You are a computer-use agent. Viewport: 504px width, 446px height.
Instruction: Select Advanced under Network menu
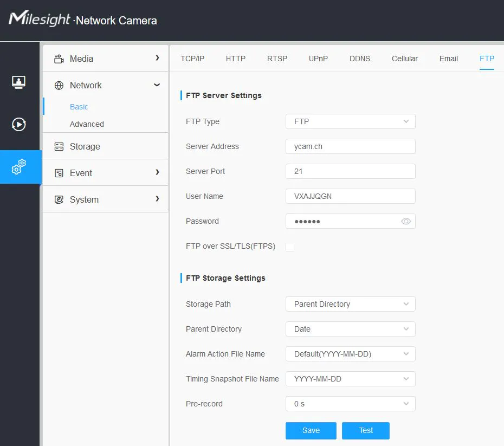[87, 124]
